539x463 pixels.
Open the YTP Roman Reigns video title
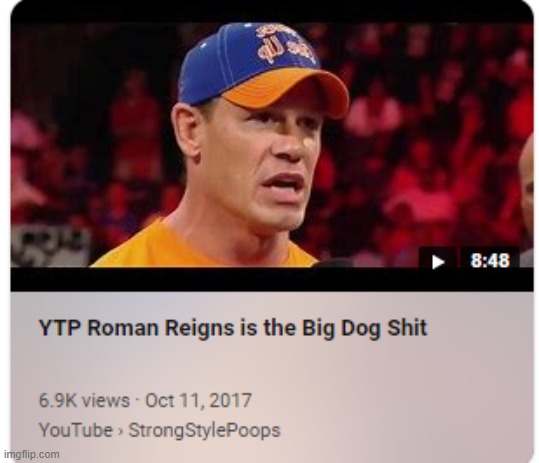click(233, 328)
